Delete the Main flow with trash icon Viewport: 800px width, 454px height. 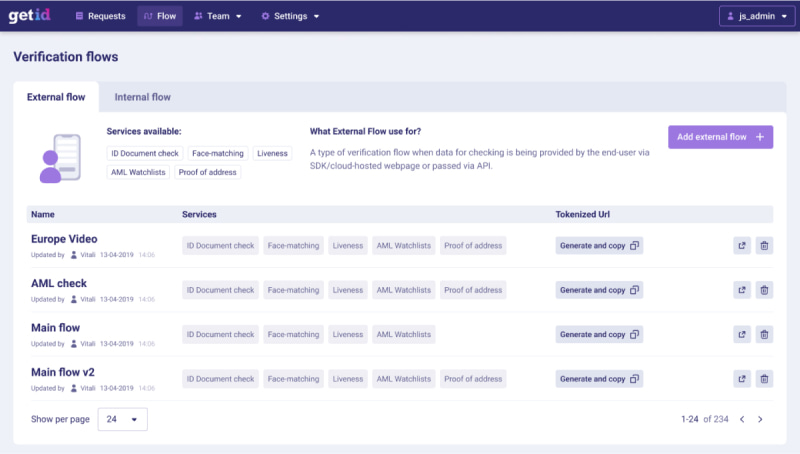tap(764, 334)
